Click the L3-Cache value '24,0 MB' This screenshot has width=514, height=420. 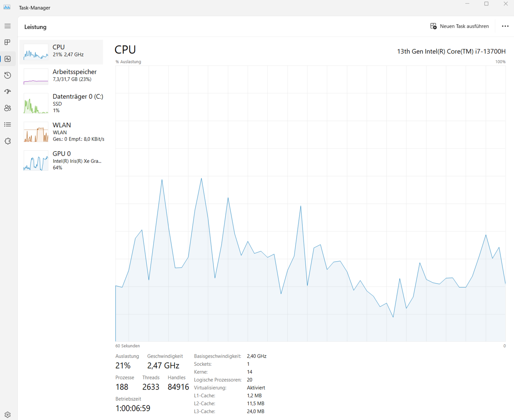pos(256,412)
